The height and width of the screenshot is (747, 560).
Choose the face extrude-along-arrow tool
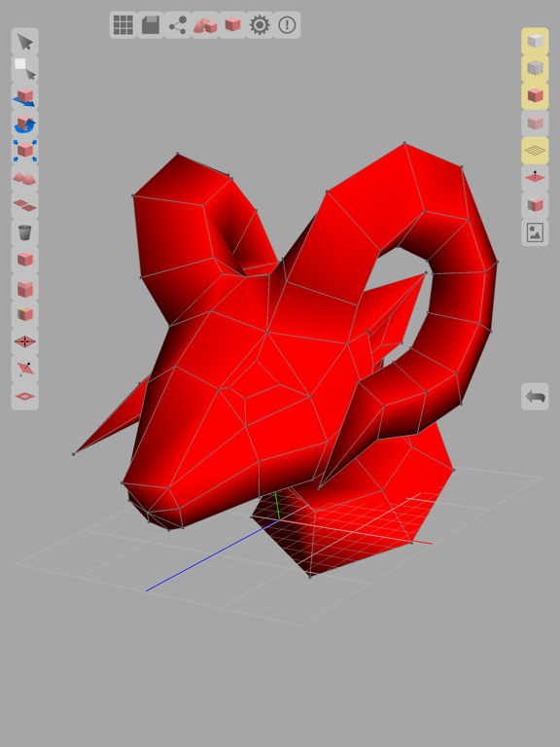[24, 369]
